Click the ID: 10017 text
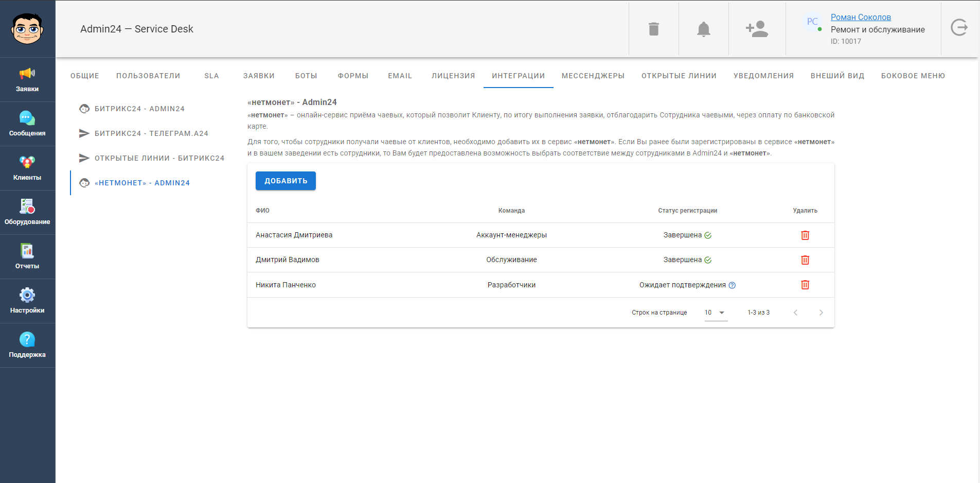The width and height of the screenshot is (980, 483). click(x=846, y=41)
